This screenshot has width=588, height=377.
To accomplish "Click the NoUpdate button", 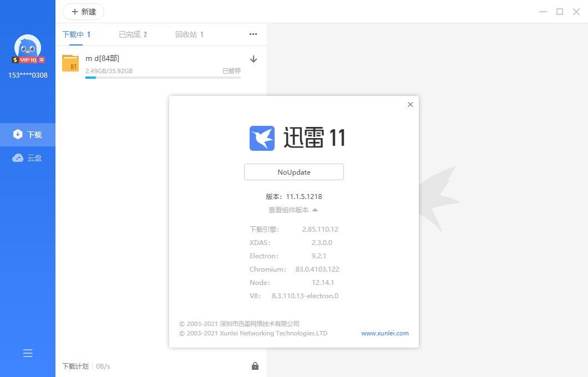I will [294, 172].
